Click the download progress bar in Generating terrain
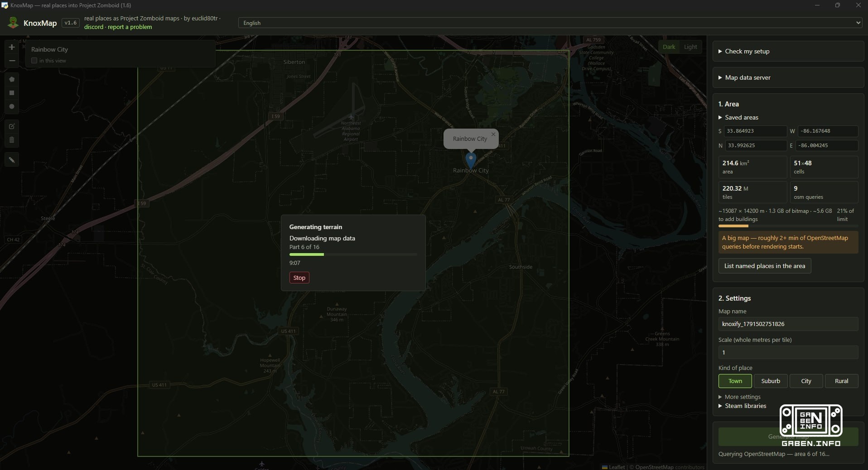 click(353, 254)
